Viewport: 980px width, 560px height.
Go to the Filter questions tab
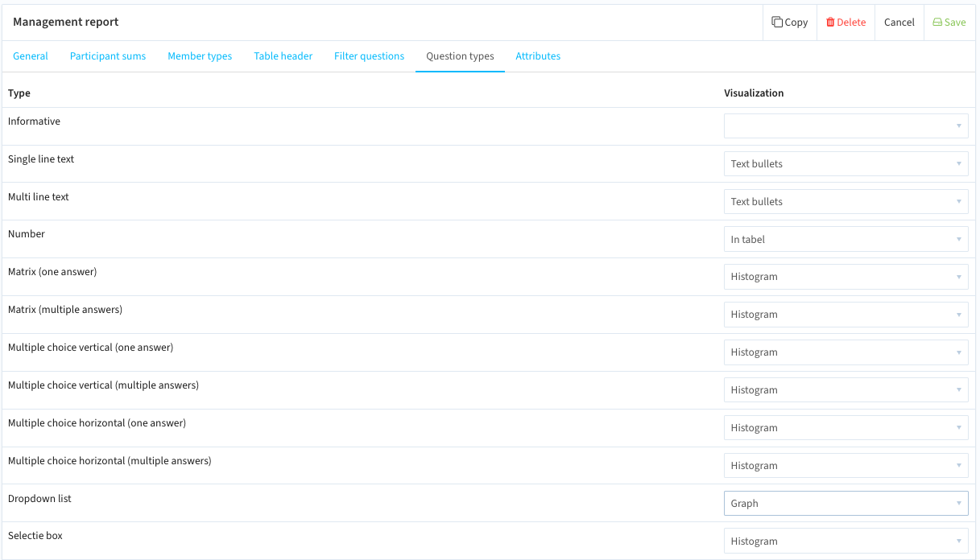[x=369, y=56]
